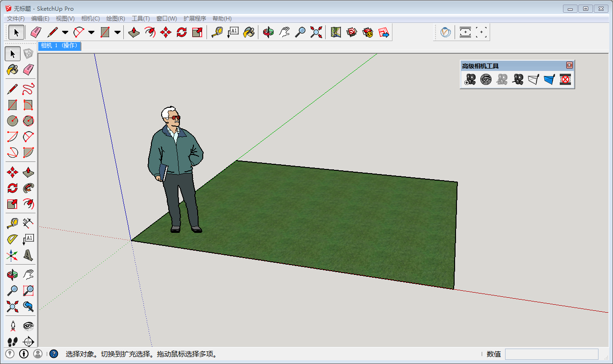Pick the Tape Measure tool in top toolbar
Screen dimensions: 613x364
point(217,32)
